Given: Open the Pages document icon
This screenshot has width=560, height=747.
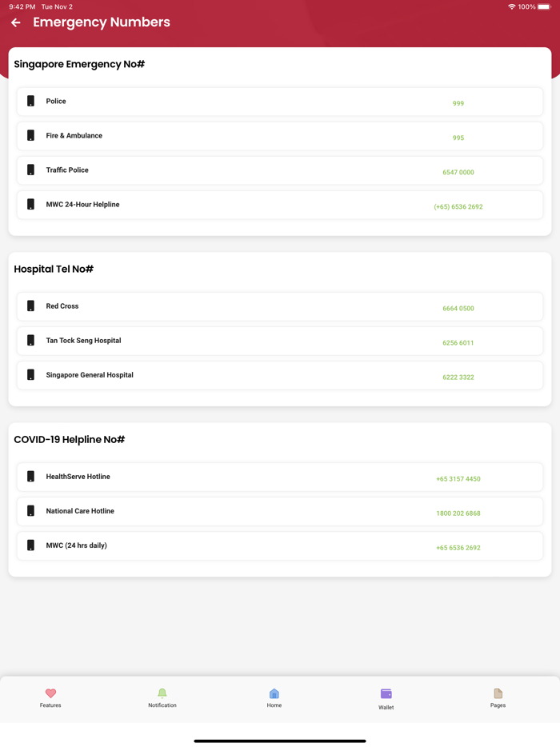Looking at the screenshot, I should coord(498,693).
